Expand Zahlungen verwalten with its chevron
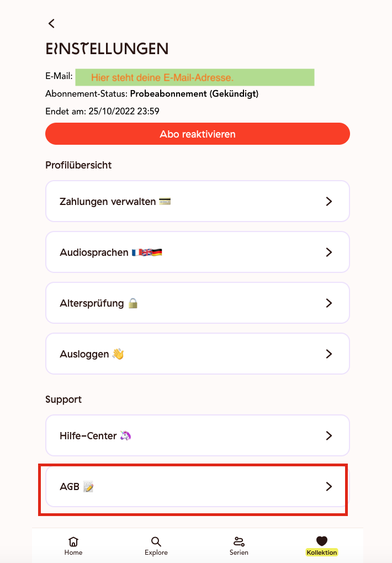Viewport: 392px width, 563px height. click(329, 202)
